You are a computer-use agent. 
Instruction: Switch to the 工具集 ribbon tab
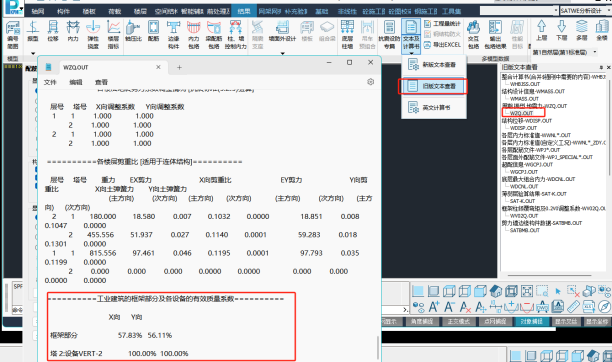(x=451, y=11)
